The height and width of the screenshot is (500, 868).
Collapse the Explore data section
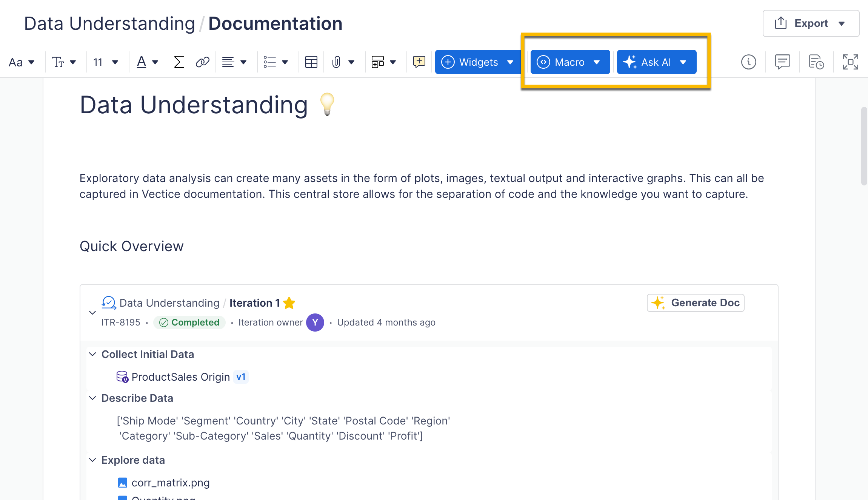(x=92, y=460)
